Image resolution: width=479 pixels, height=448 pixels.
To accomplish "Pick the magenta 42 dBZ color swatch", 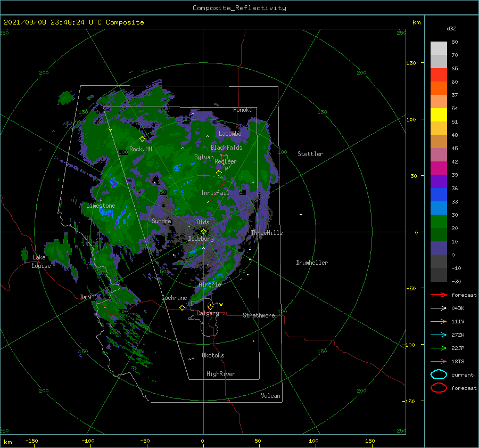I will 439,168.
